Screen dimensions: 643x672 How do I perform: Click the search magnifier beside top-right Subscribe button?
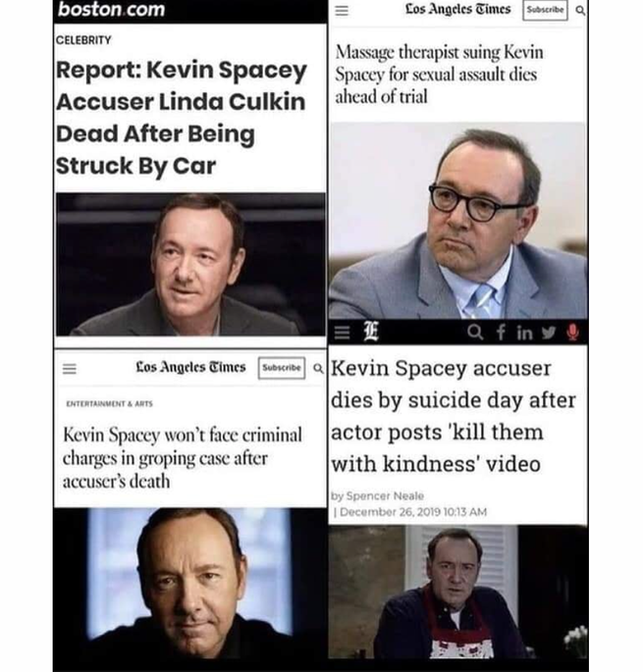580,11
